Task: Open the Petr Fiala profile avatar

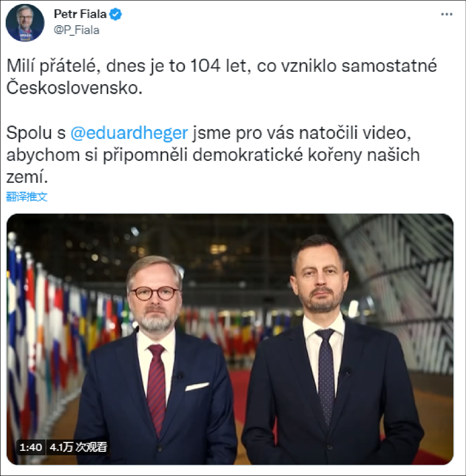Action: [x=25, y=23]
